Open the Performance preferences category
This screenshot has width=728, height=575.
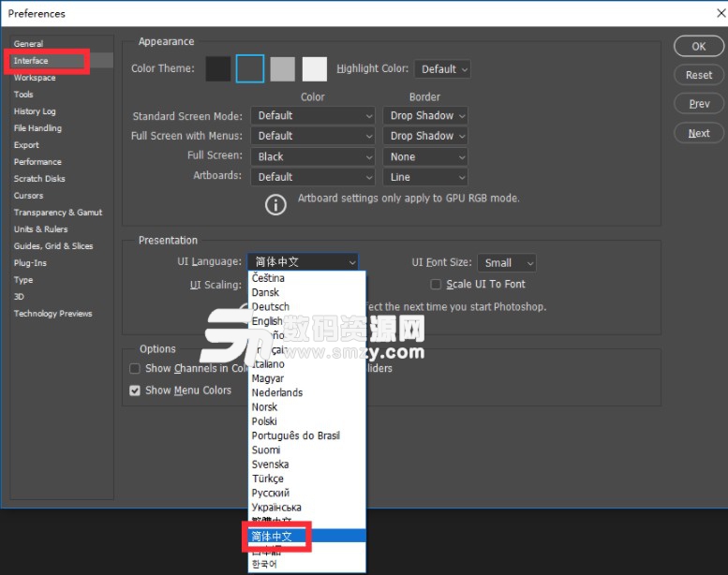tap(37, 162)
